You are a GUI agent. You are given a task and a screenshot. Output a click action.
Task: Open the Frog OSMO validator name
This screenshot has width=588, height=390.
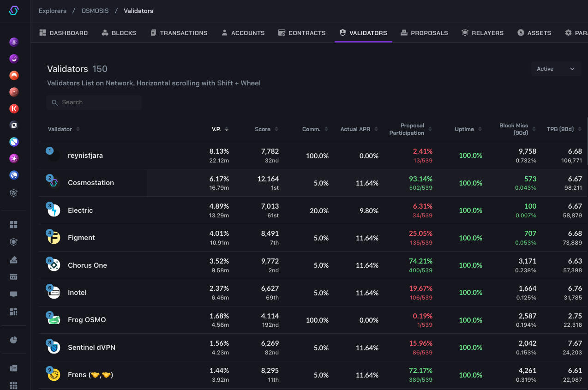tap(87, 320)
